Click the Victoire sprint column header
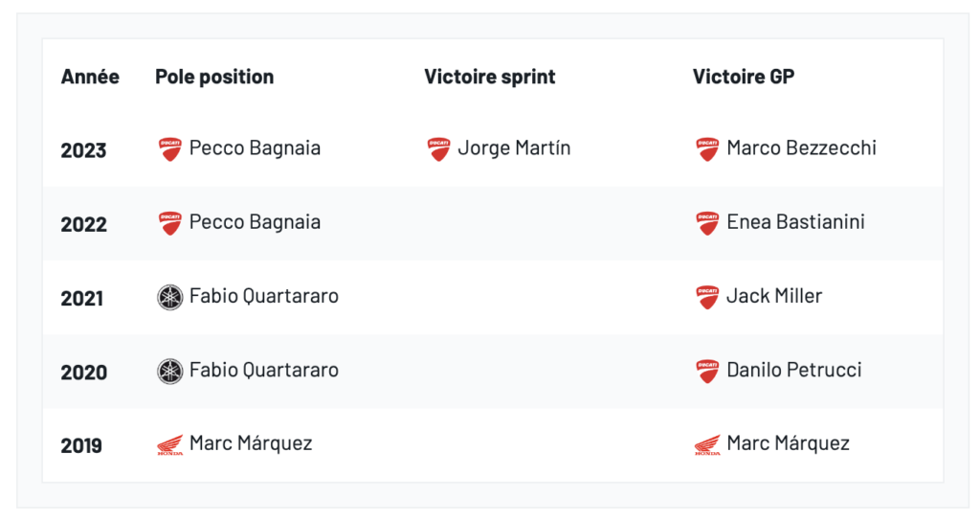The image size is (980, 521). click(x=489, y=77)
